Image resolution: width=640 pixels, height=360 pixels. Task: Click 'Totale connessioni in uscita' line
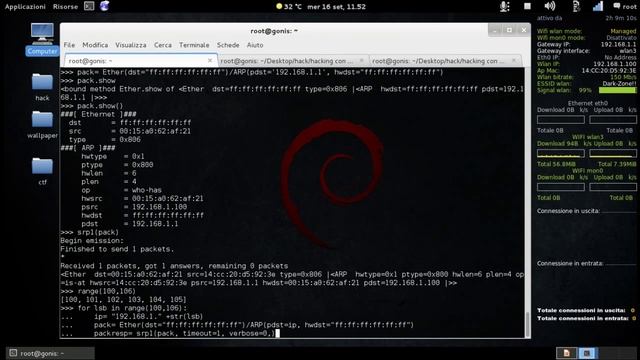pos(586,310)
